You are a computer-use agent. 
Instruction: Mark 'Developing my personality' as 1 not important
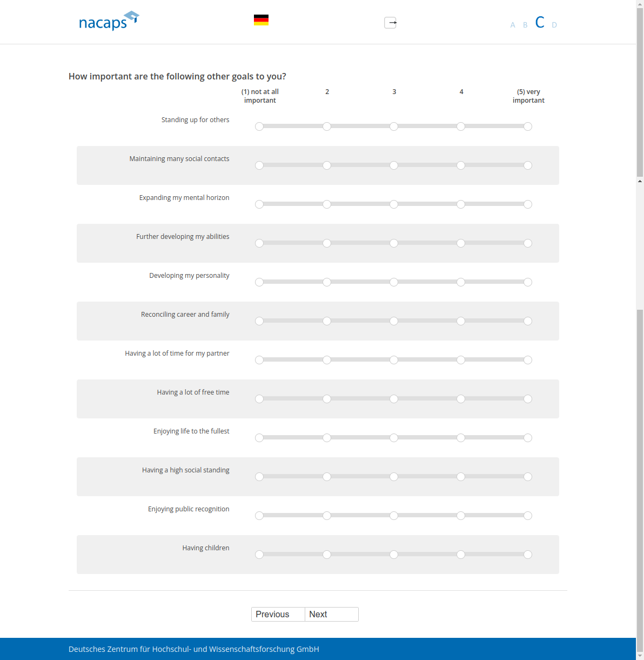tap(259, 282)
